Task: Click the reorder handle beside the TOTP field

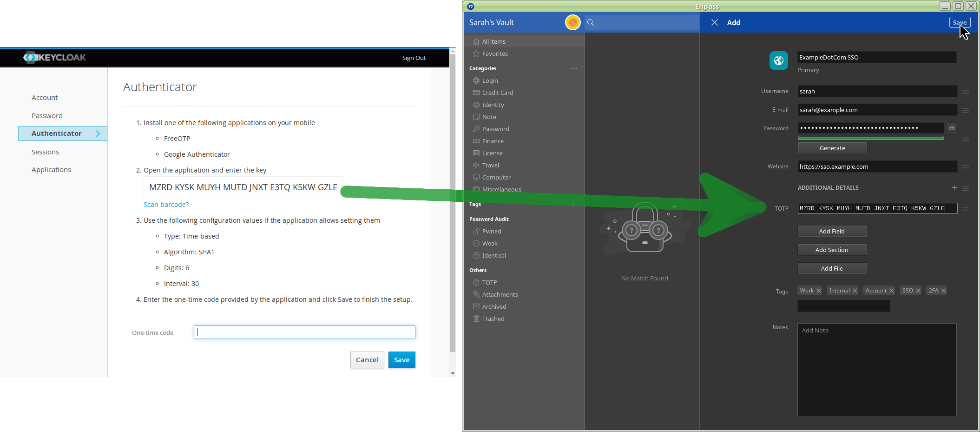Action: [966, 209]
